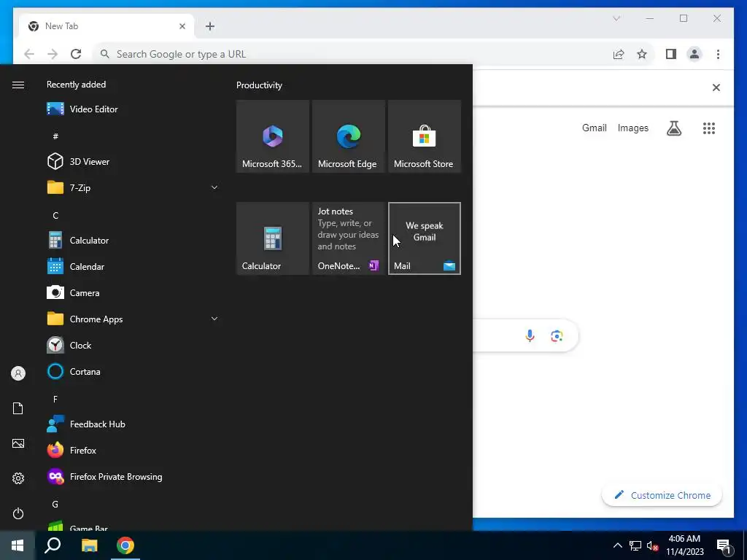Viewport: 747px width, 560px height.
Task: Open the Google apps grid
Action: [x=709, y=128]
